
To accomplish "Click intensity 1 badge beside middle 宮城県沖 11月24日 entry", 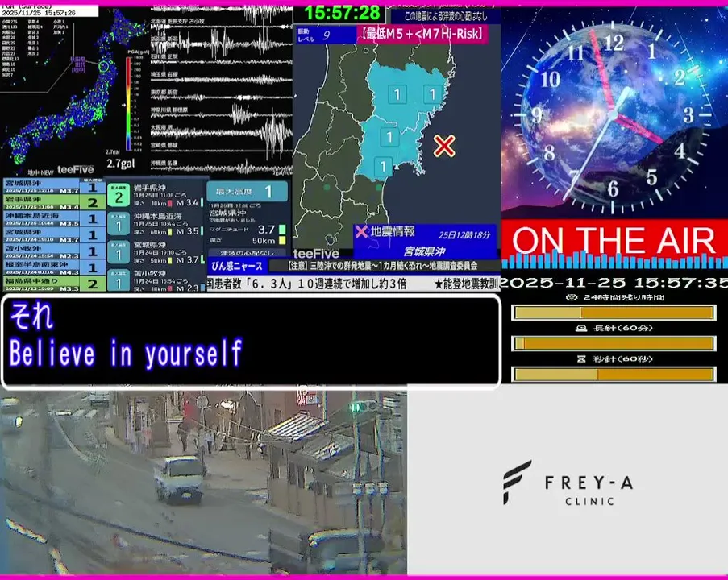I will coord(119,252).
